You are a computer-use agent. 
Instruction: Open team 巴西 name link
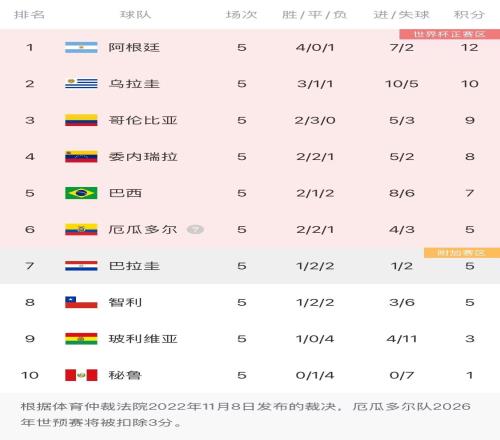pyautogui.click(x=125, y=193)
